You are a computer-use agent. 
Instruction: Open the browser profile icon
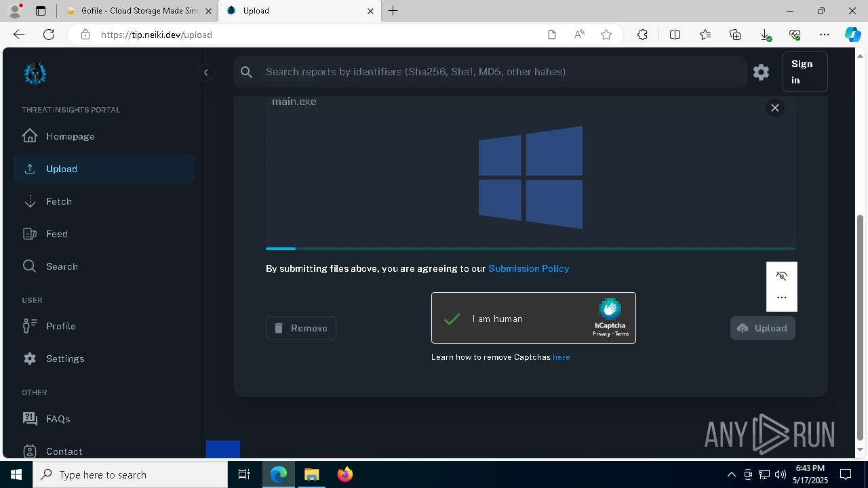tap(15, 11)
